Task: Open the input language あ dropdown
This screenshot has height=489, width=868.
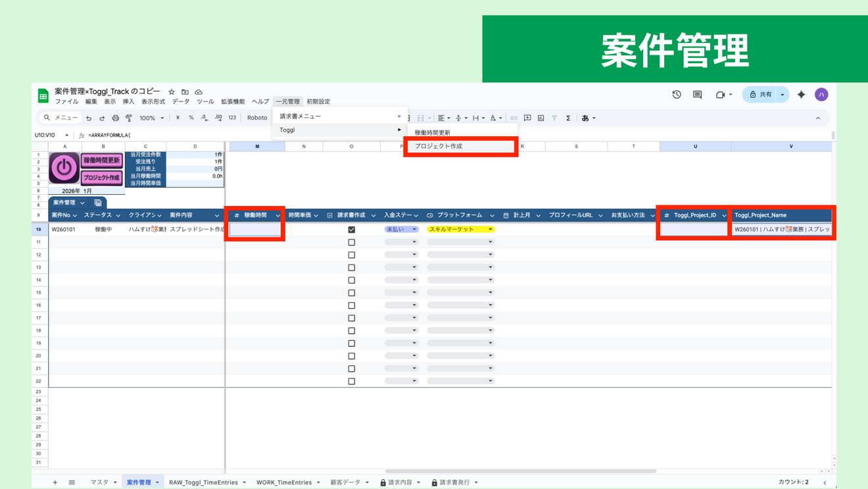Action: tap(589, 118)
